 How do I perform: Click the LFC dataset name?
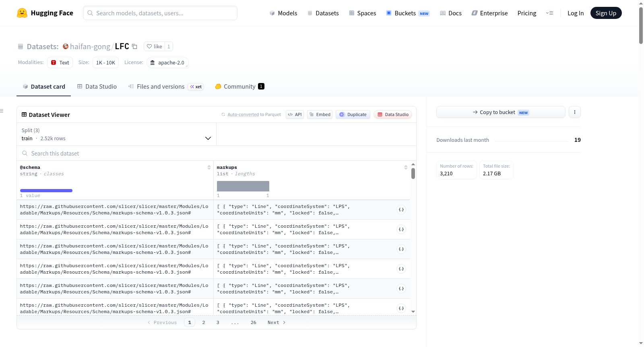coord(122,46)
